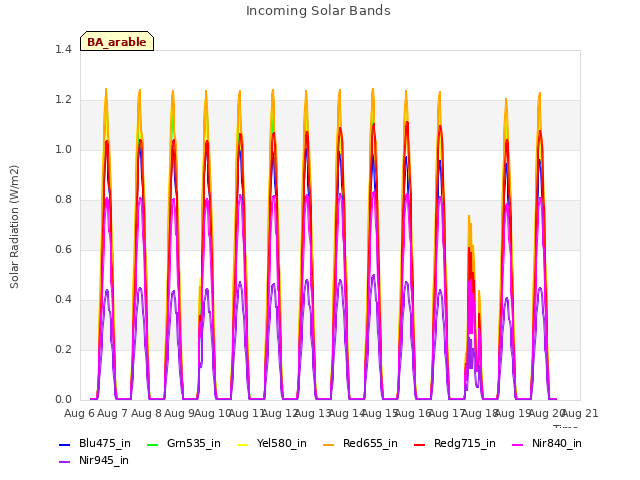Click the Grn535_in legend entry

pos(184,444)
